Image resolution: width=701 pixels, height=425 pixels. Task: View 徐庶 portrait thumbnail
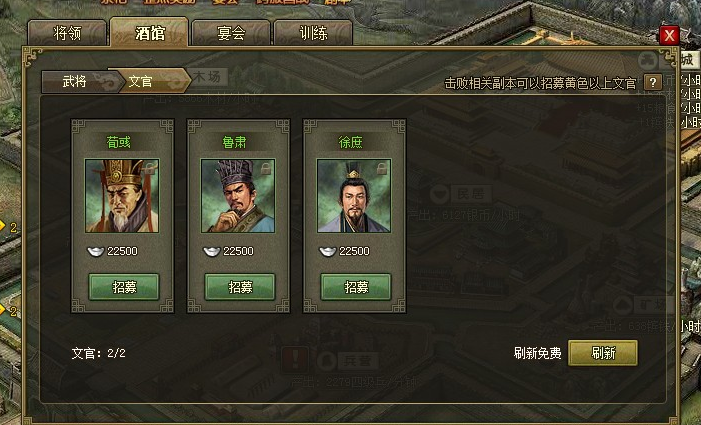[x=354, y=196]
